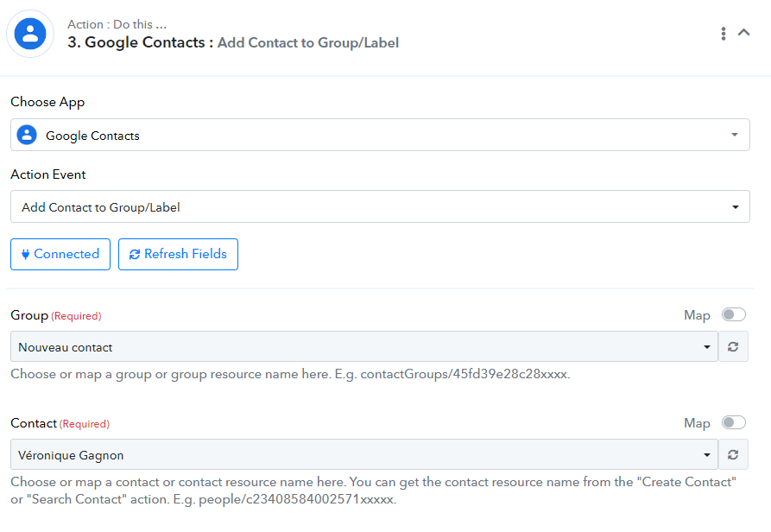Click the Google Contacts icon in Choose App field
Viewport: 771px width, 532px height.
[27, 135]
